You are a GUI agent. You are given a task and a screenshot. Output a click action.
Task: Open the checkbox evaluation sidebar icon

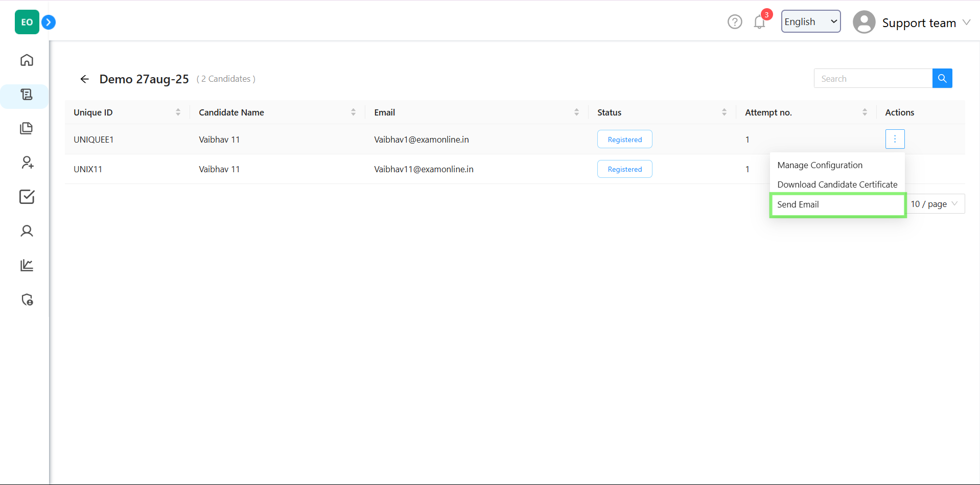27,197
